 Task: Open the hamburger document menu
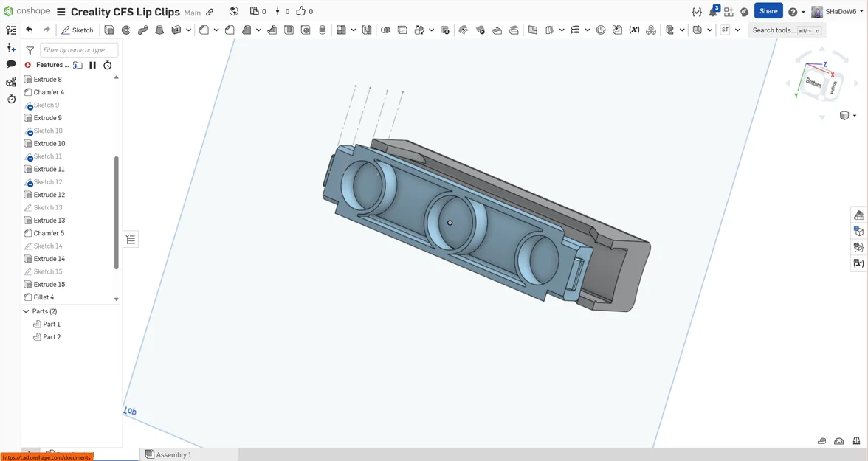click(x=61, y=12)
